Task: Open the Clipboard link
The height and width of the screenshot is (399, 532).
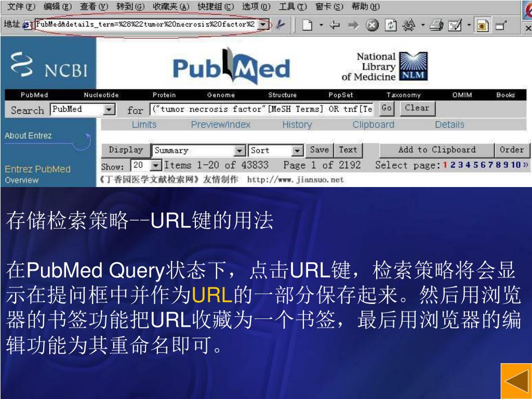Action: 374,125
